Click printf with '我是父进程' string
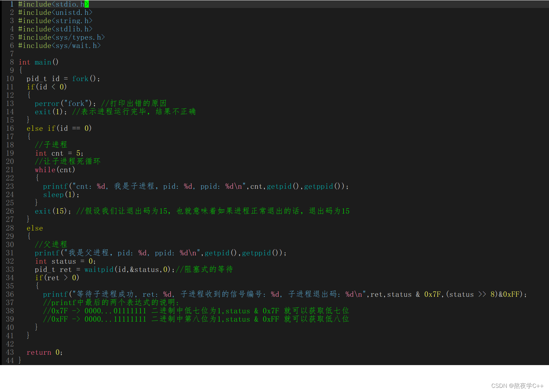 pos(161,253)
